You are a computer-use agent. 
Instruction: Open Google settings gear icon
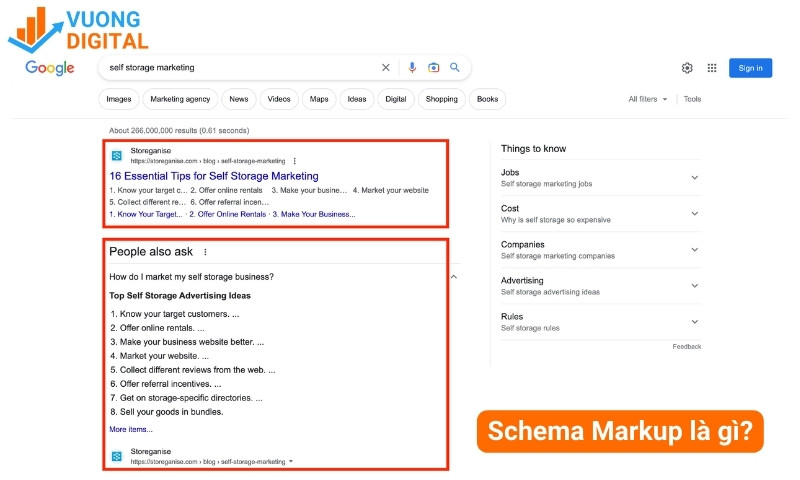(x=687, y=68)
